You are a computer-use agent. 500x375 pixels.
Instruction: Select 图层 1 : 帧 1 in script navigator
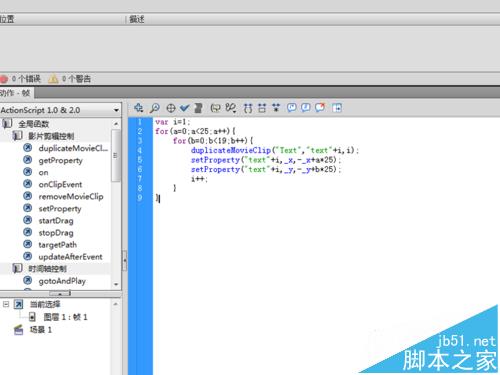click(65, 317)
